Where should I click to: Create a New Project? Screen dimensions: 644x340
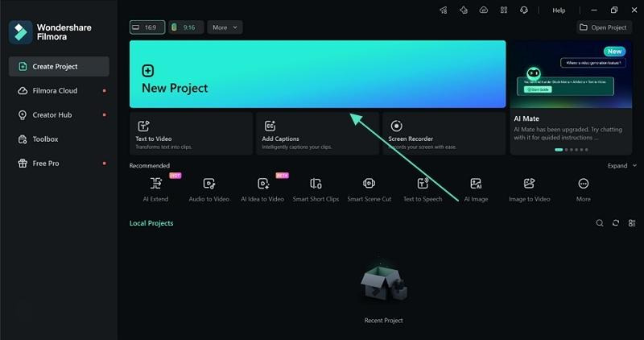pos(317,74)
